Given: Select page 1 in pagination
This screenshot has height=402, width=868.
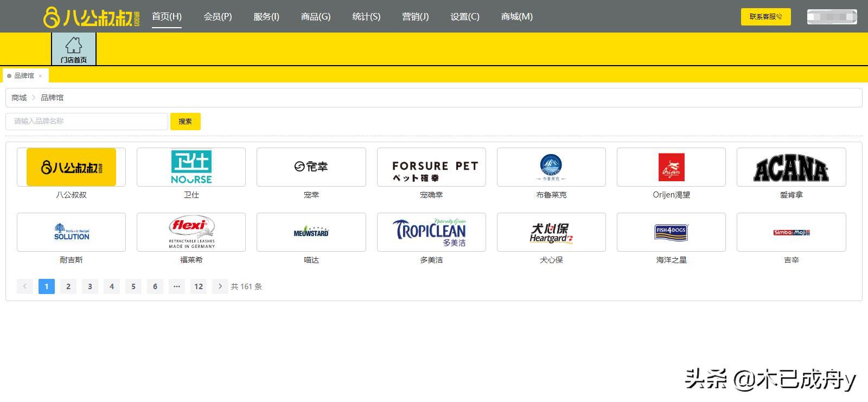Looking at the screenshot, I should click(x=47, y=286).
